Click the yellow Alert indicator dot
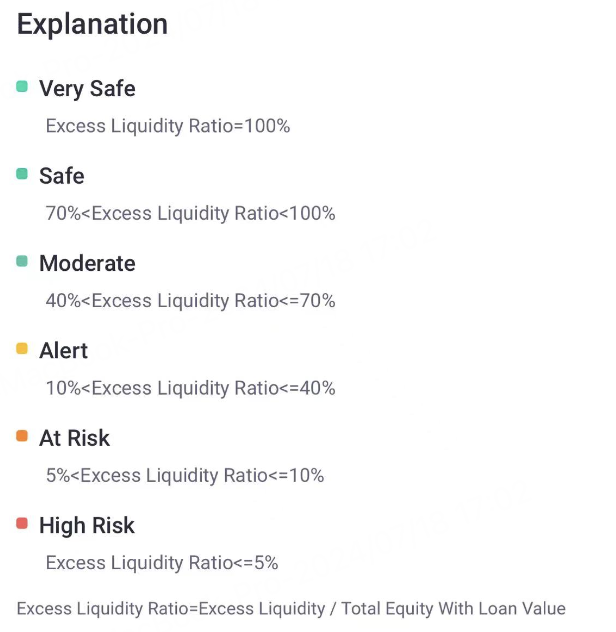 (22, 349)
